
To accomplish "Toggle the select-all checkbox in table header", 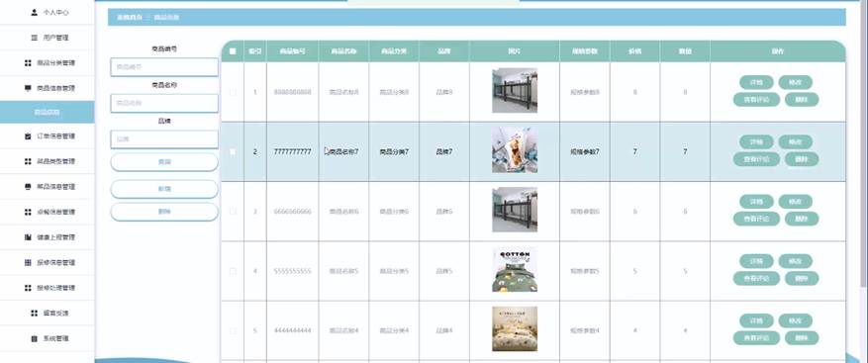I will [233, 51].
